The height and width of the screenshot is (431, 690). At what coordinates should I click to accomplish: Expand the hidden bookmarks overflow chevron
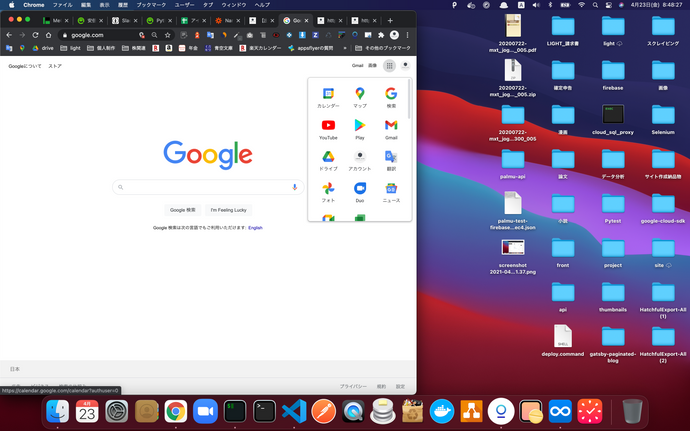(346, 48)
